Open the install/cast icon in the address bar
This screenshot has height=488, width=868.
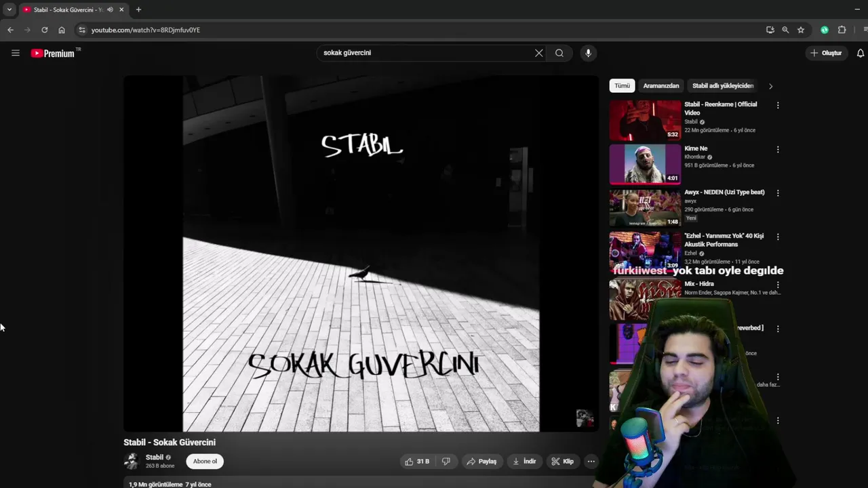coord(770,30)
